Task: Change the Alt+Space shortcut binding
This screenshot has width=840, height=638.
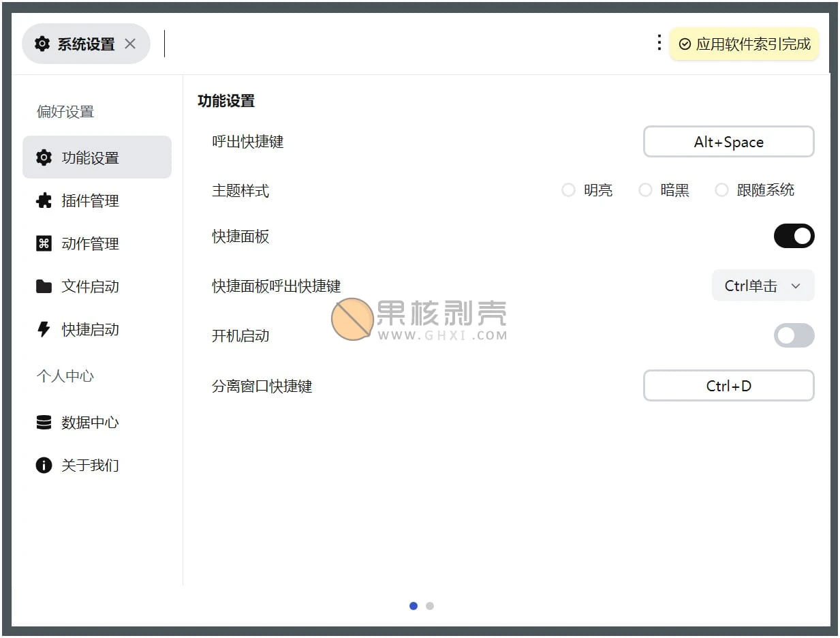Action: coord(728,142)
